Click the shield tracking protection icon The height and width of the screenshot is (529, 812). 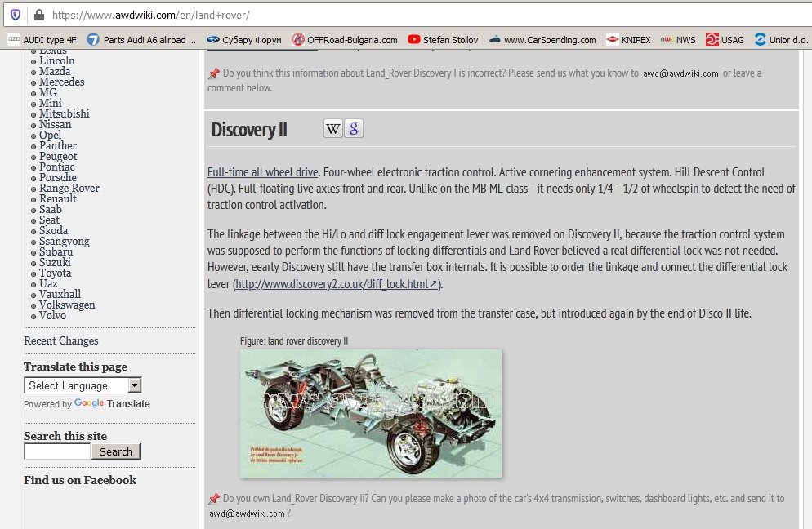(x=16, y=15)
